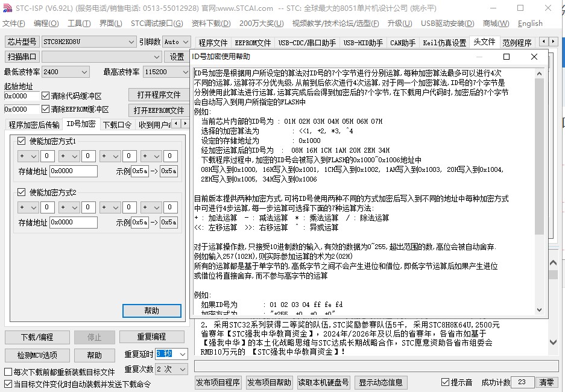Click the 成功计数 value 23 field

click(x=522, y=382)
